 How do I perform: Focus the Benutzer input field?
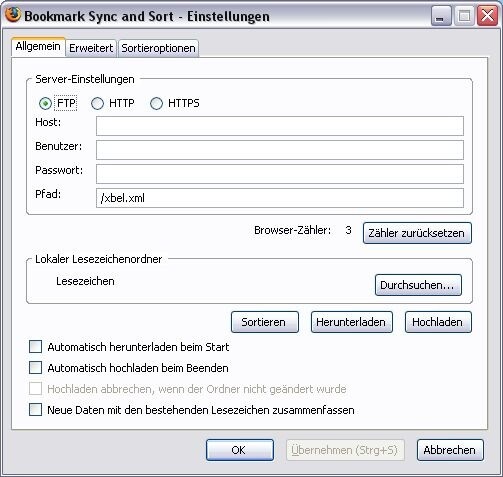point(280,150)
